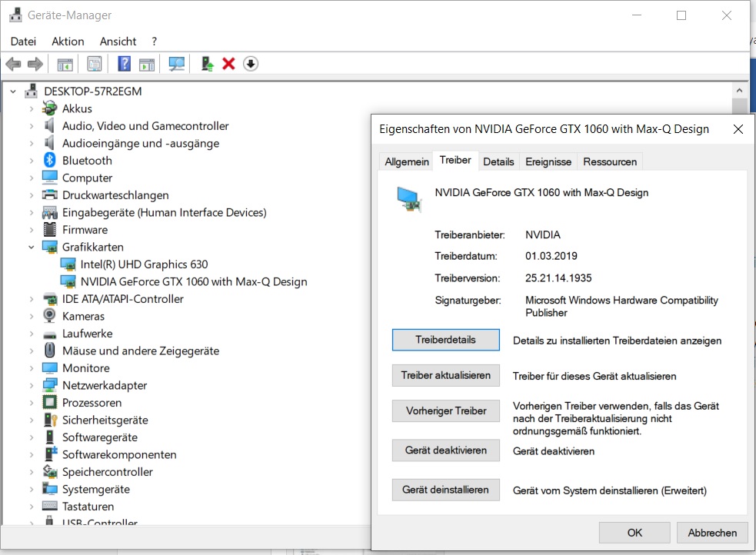The width and height of the screenshot is (756, 555).
Task: Click the Treiberdatum value 01.03.2019
Action: [551, 256]
